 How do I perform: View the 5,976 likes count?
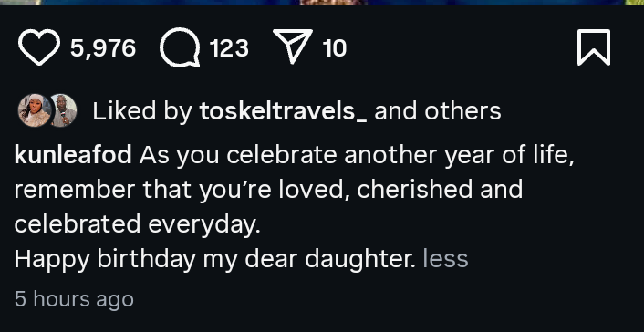[103, 48]
